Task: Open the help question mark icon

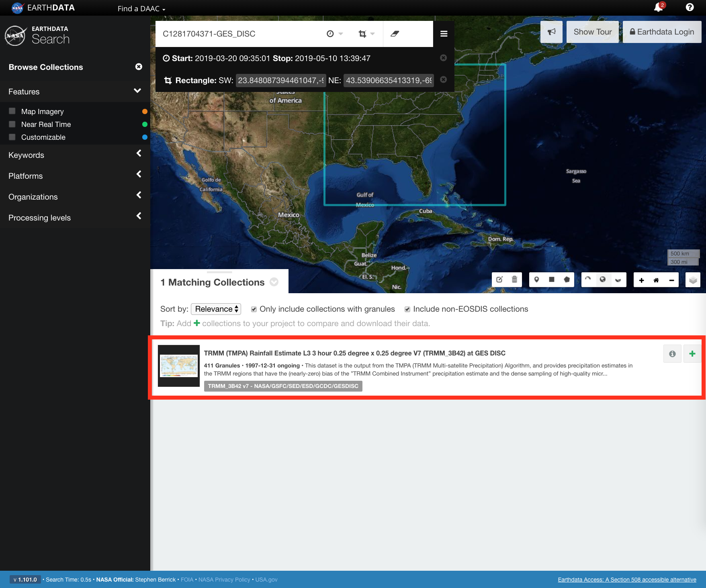Action: pyautogui.click(x=690, y=7)
